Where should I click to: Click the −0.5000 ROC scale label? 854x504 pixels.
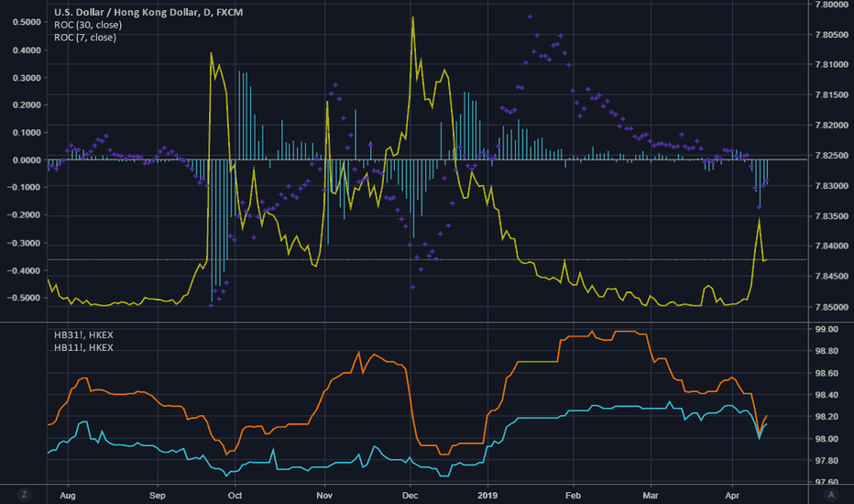coord(24,298)
